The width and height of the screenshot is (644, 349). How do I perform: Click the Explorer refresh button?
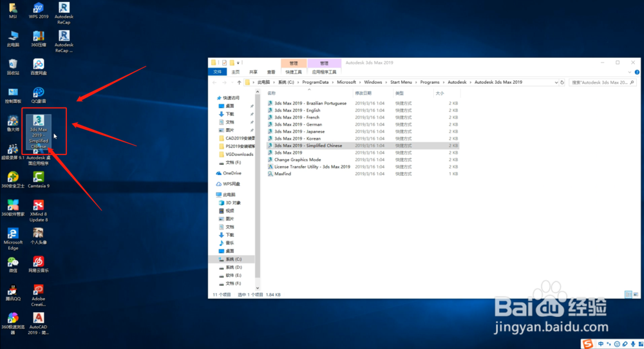click(x=562, y=82)
